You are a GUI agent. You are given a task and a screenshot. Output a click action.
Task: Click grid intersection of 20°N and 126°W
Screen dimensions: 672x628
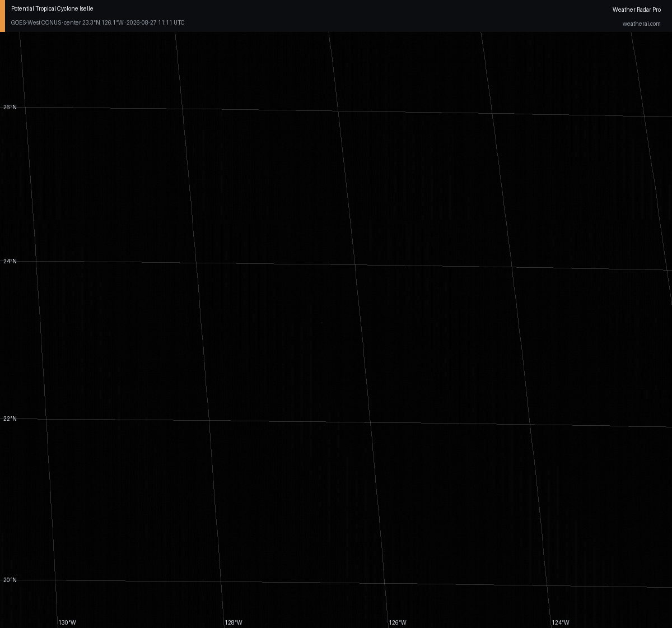click(x=385, y=584)
